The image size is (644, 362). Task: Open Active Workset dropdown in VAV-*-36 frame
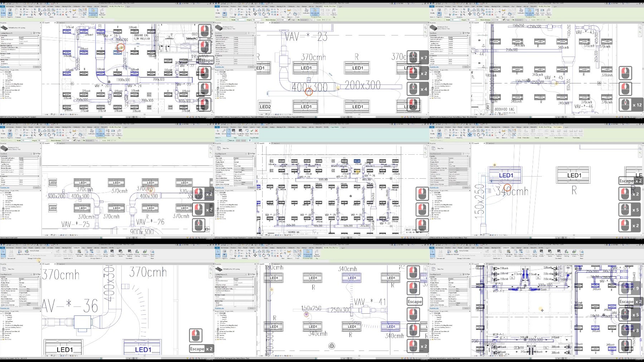tap(41, 252)
